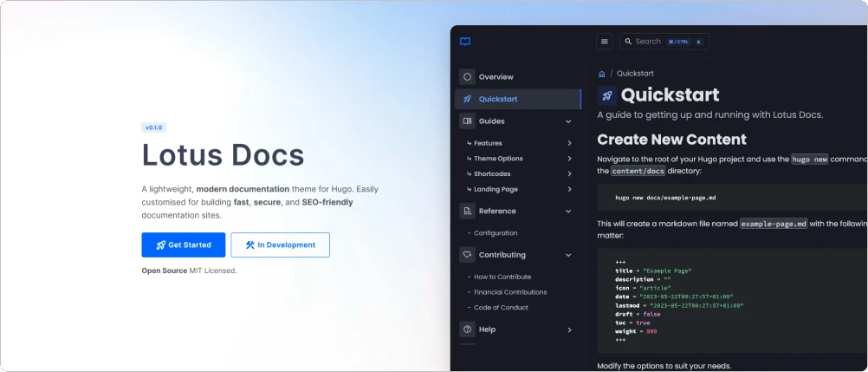Click the rocket icon in Get Started button
The image size is (868, 372).
[161, 245]
